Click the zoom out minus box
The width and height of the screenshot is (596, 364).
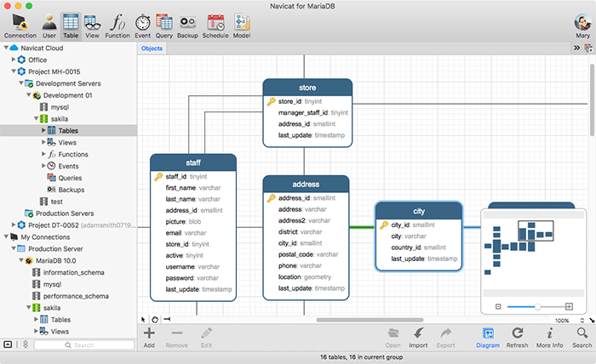498,306
